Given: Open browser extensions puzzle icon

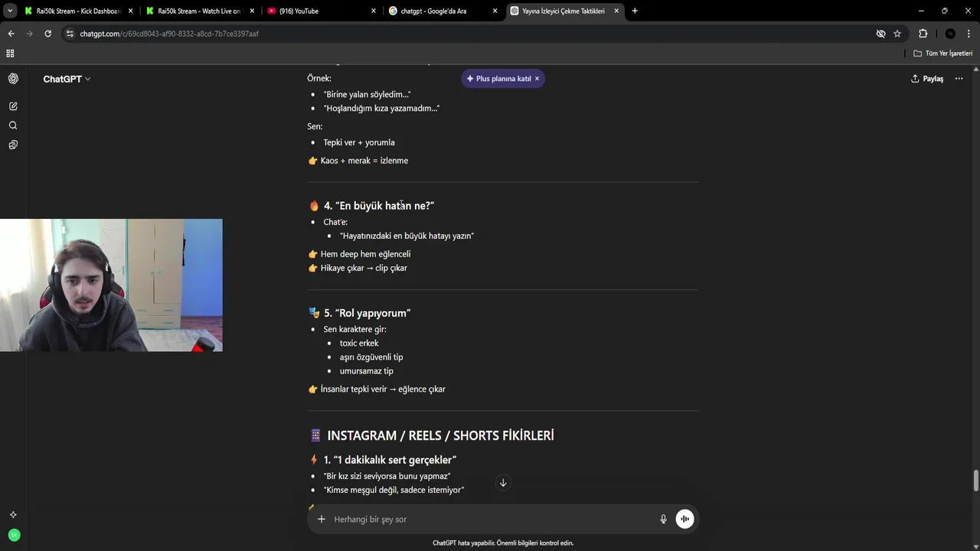Looking at the screenshot, I should [923, 34].
